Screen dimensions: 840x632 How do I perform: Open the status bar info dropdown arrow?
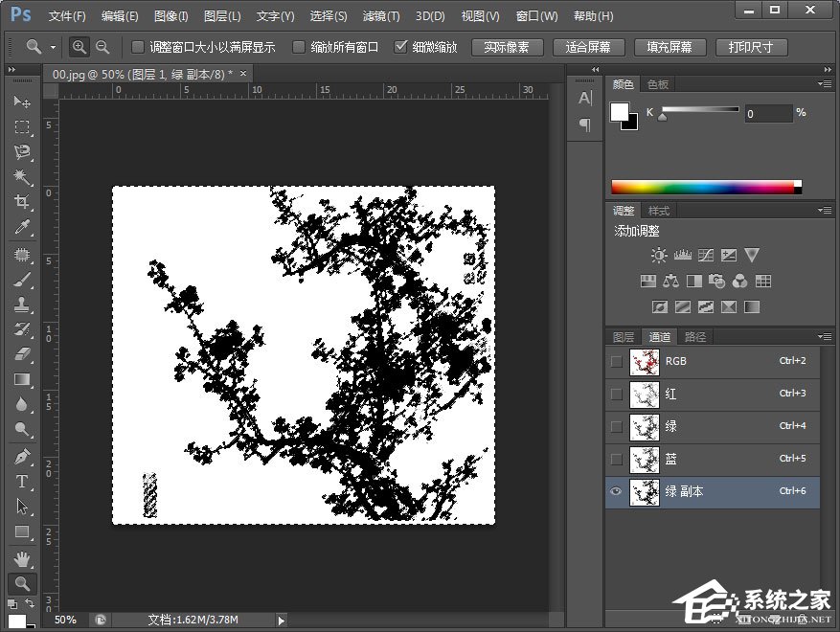281,621
